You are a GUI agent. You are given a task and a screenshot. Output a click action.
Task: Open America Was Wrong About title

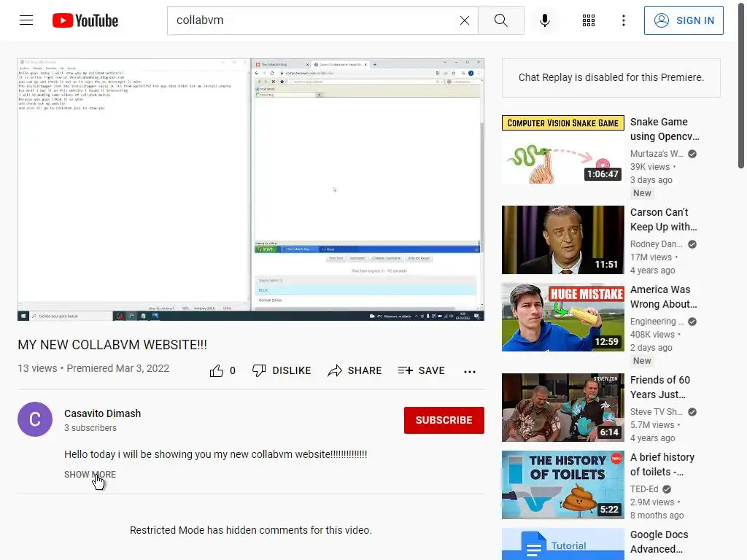[664, 297]
